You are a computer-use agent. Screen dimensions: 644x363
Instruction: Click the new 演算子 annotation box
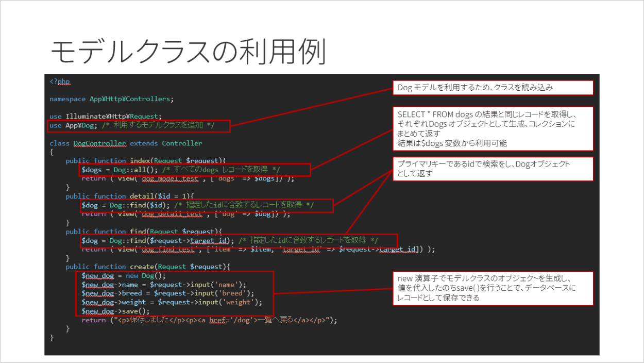[493, 288]
